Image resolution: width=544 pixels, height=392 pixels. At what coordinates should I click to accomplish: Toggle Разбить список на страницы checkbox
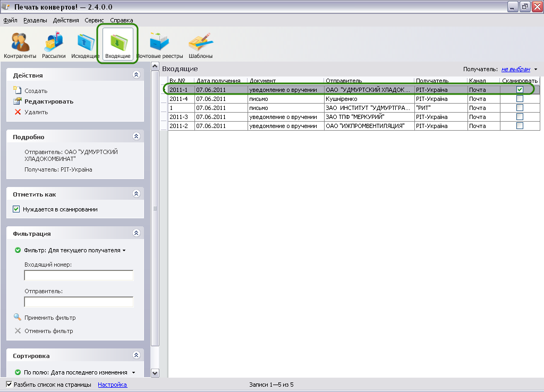point(9,385)
